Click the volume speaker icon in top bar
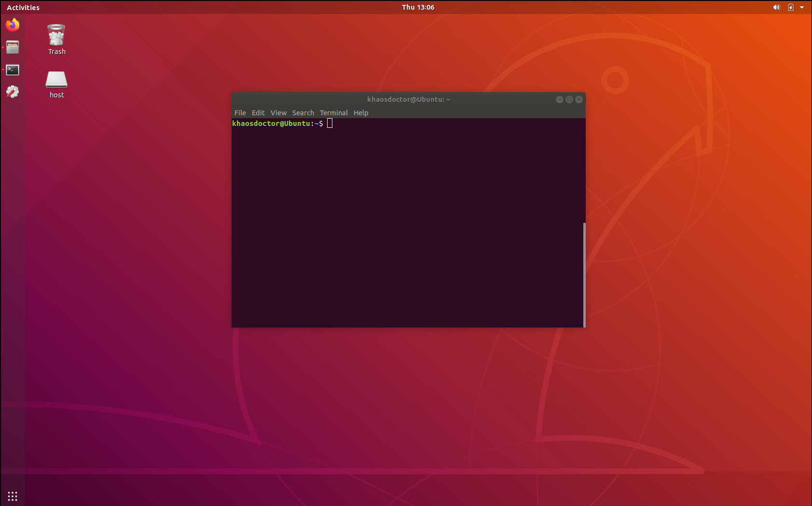The image size is (812, 506). (776, 7)
